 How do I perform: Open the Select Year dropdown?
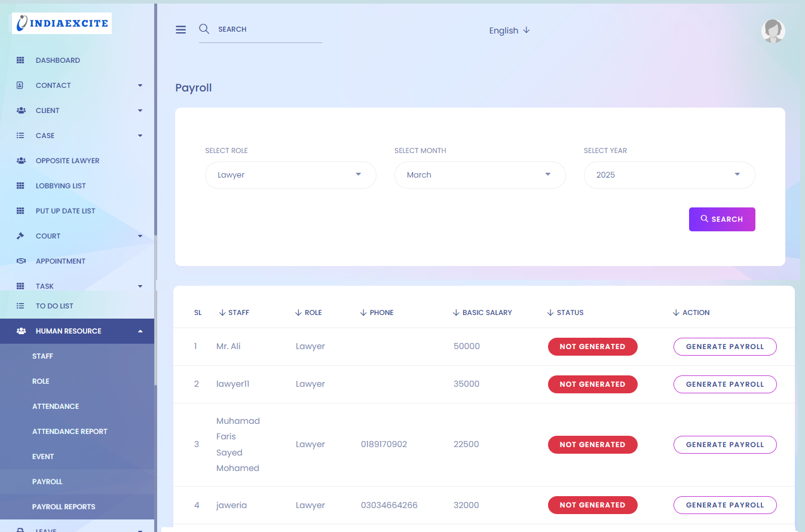pyautogui.click(x=669, y=175)
